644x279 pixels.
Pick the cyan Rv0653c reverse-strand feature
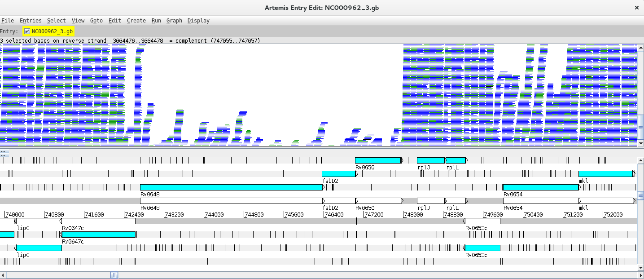tap(482, 248)
